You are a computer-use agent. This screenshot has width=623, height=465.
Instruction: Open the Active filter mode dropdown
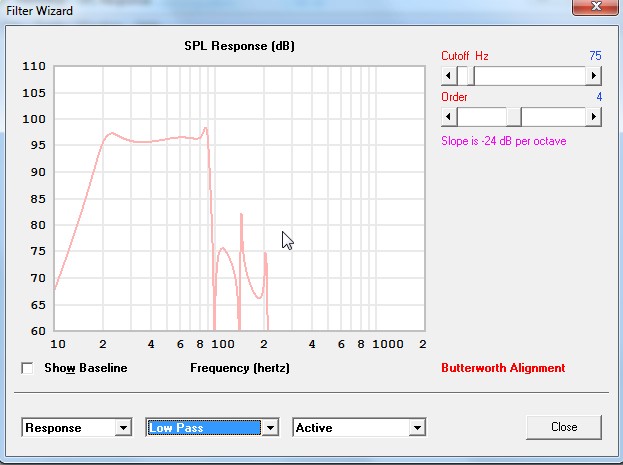[x=359, y=428]
